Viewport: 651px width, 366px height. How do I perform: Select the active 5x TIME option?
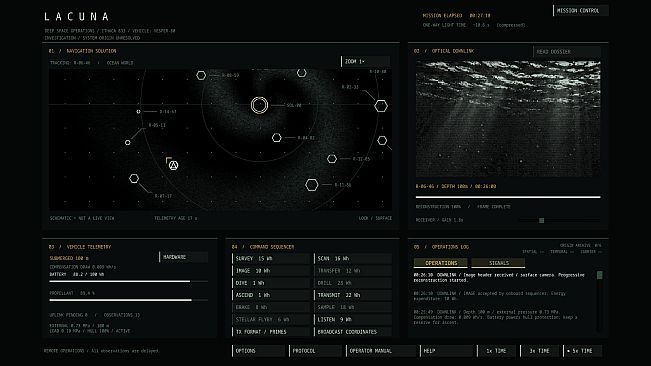pos(582,351)
